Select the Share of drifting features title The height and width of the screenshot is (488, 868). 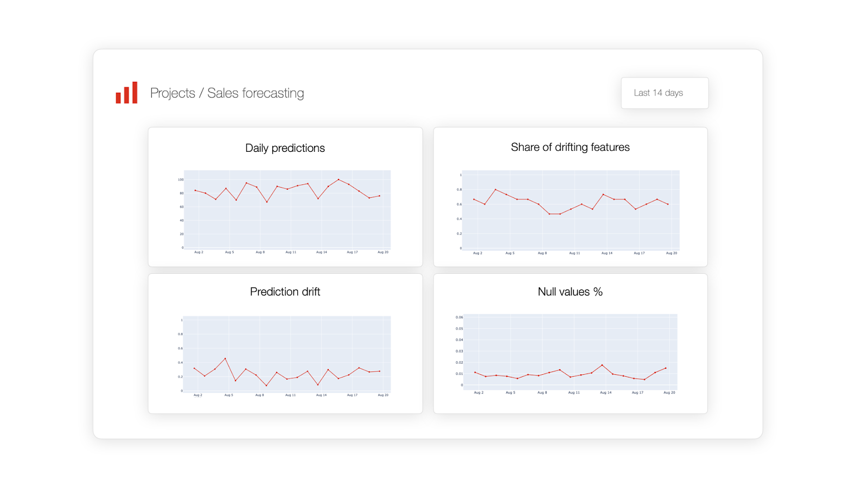(x=570, y=147)
